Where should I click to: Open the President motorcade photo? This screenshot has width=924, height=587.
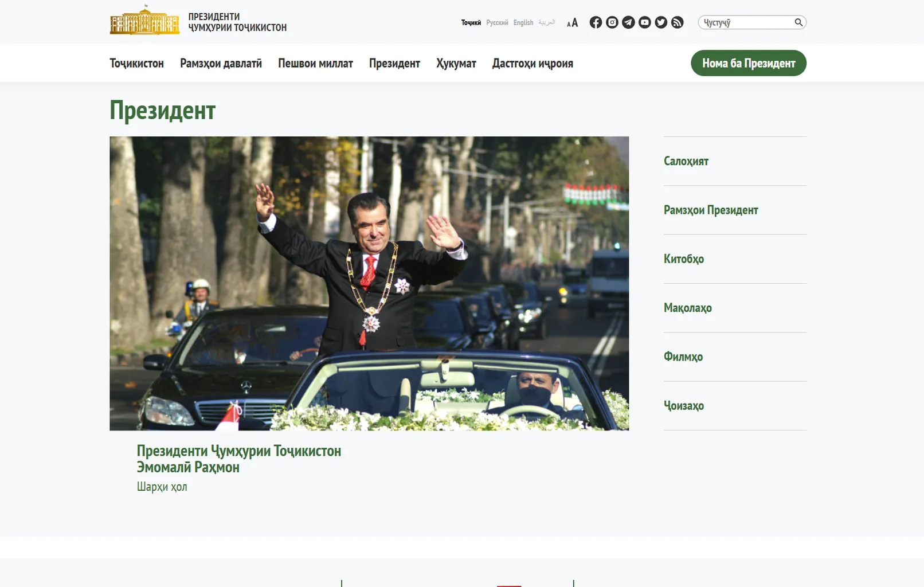click(x=369, y=283)
